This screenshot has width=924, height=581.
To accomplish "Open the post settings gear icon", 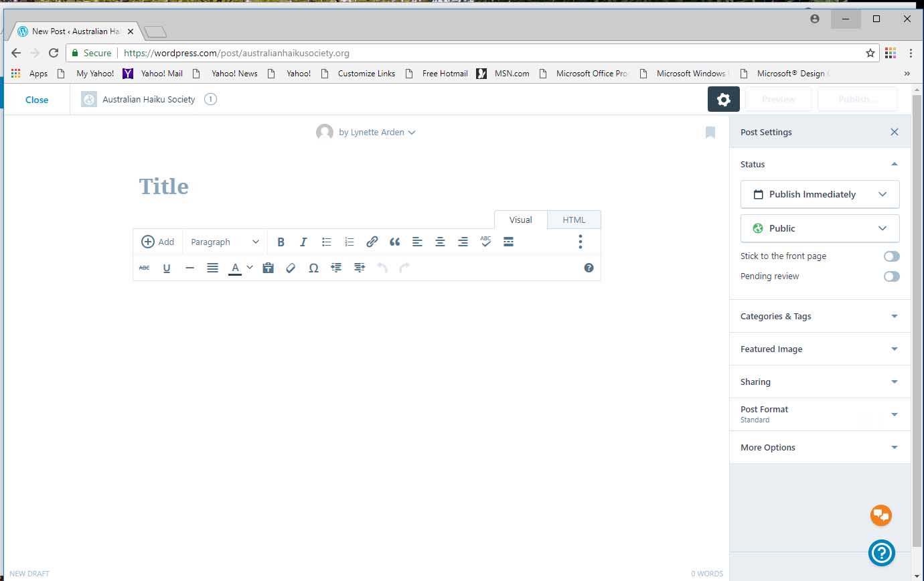I will (x=723, y=100).
